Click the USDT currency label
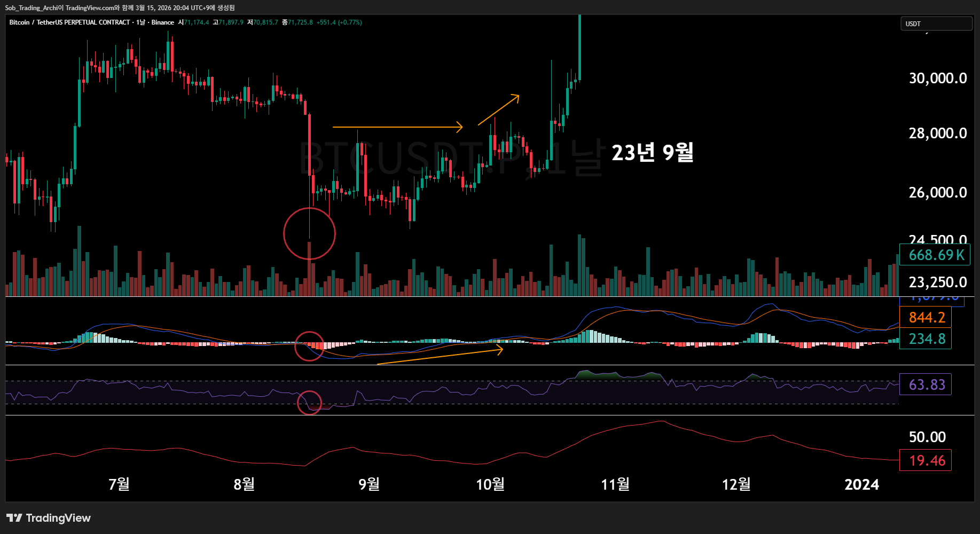The image size is (980, 534). click(936, 23)
